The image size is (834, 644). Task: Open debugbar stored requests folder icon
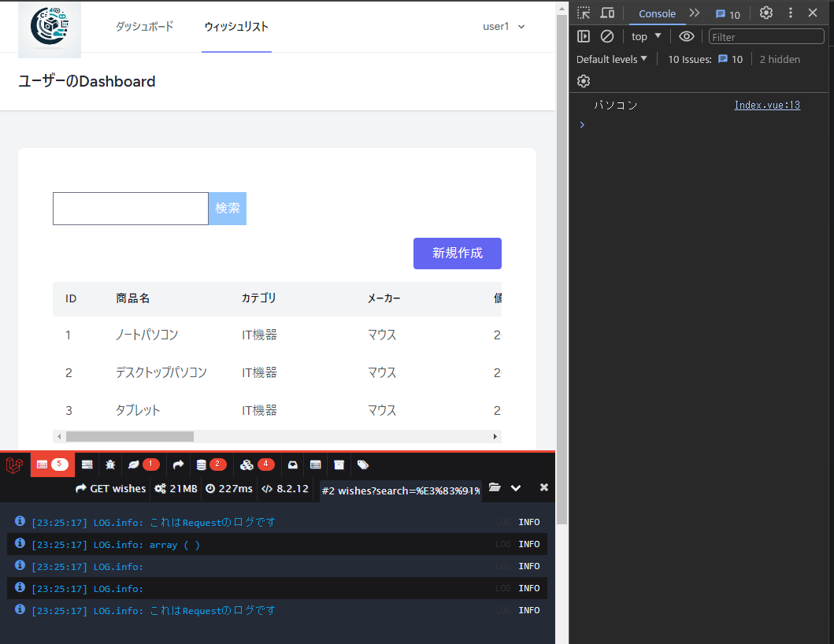point(495,487)
